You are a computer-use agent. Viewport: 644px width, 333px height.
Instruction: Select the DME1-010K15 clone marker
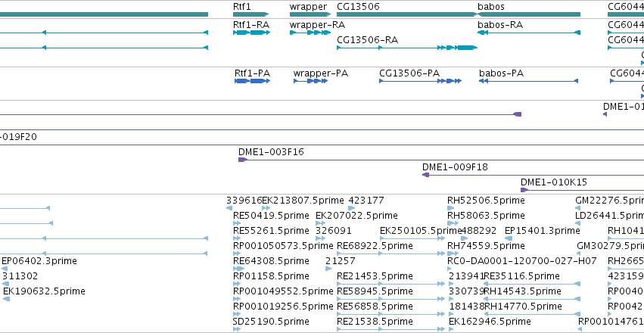(524, 190)
